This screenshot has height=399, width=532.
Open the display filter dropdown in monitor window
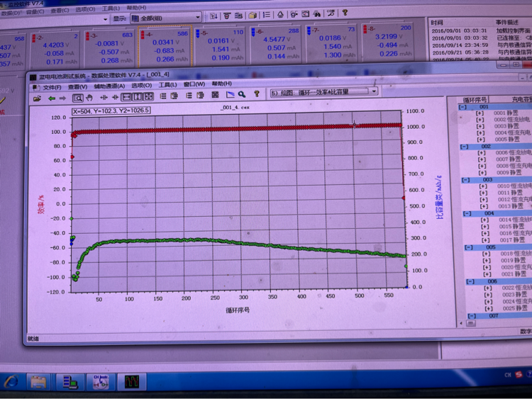196,18
